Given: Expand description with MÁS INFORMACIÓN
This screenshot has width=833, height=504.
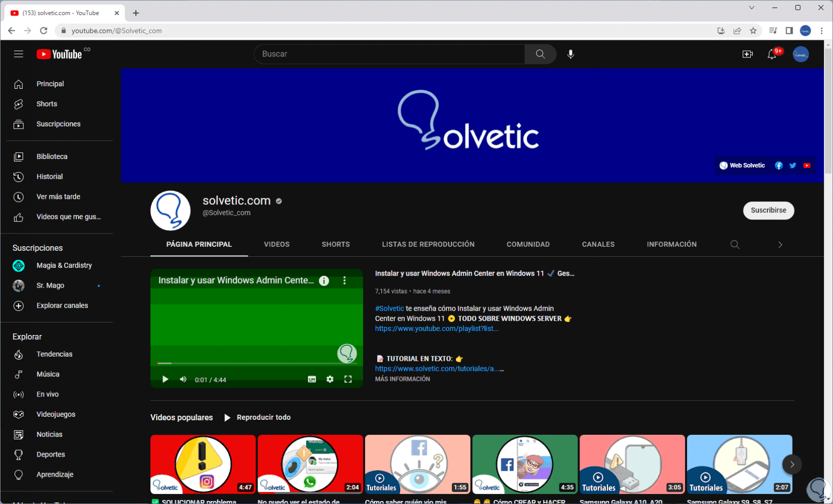Looking at the screenshot, I should pos(402,379).
